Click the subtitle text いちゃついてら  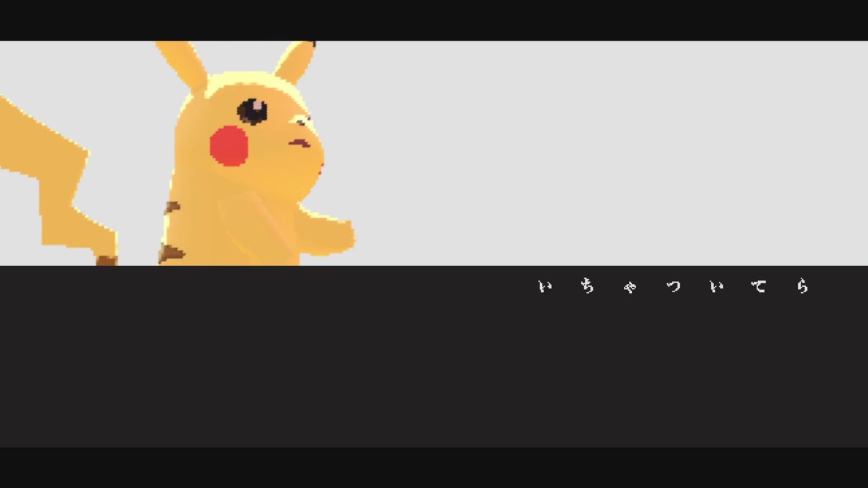[673, 287]
